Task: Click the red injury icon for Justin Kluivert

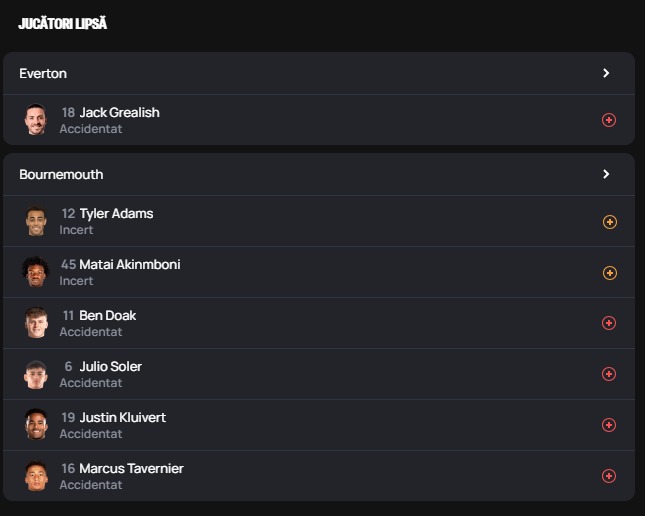Action: (x=609, y=425)
